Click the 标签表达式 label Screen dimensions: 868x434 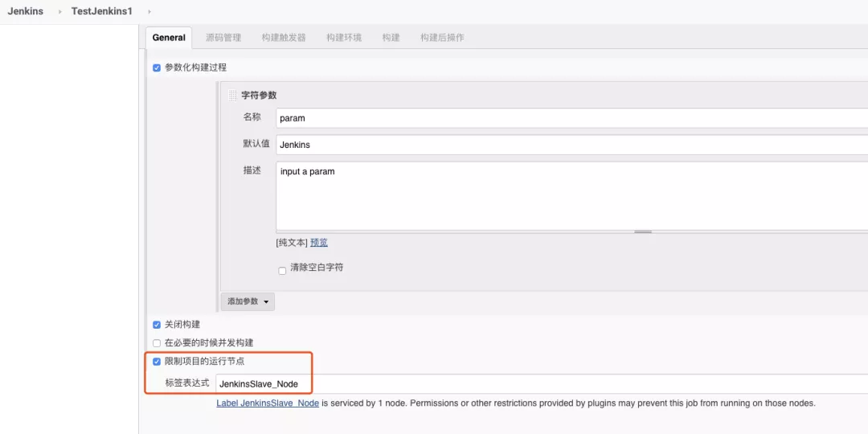(187, 383)
